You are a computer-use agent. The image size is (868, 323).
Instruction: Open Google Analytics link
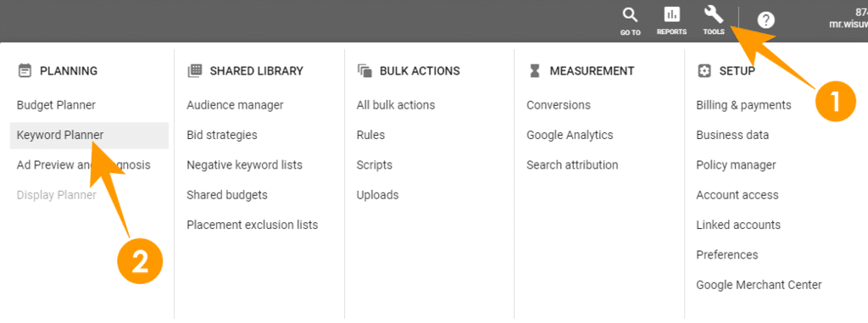[570, 135]
